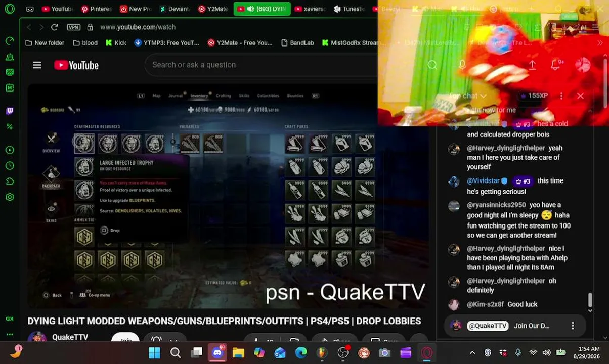Open Discord from the taskbar

217,352
